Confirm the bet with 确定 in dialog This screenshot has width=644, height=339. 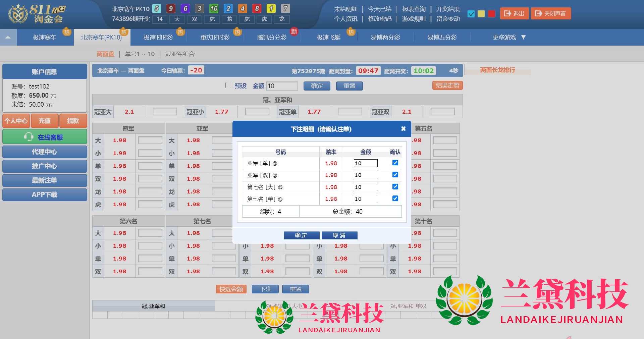coord(301,235)
